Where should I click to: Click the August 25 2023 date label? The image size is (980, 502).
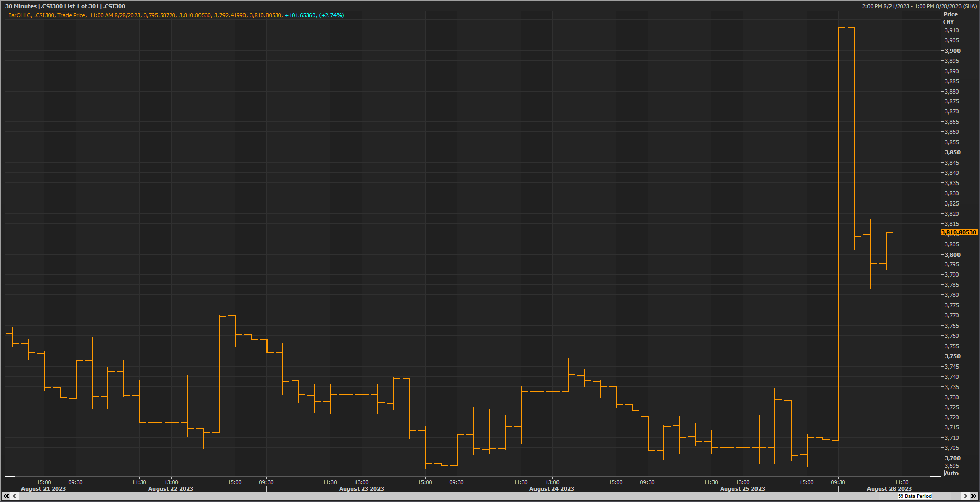coord(743,489)
